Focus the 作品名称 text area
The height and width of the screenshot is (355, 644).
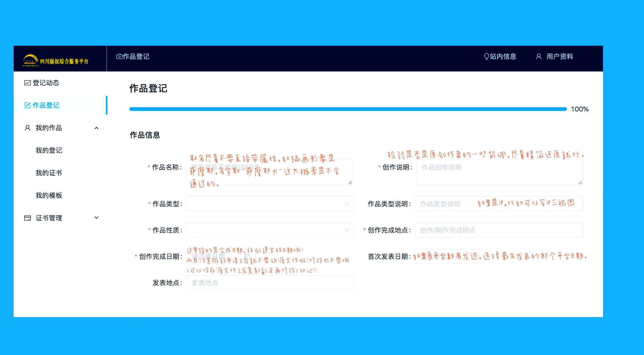tap(269, 172)
